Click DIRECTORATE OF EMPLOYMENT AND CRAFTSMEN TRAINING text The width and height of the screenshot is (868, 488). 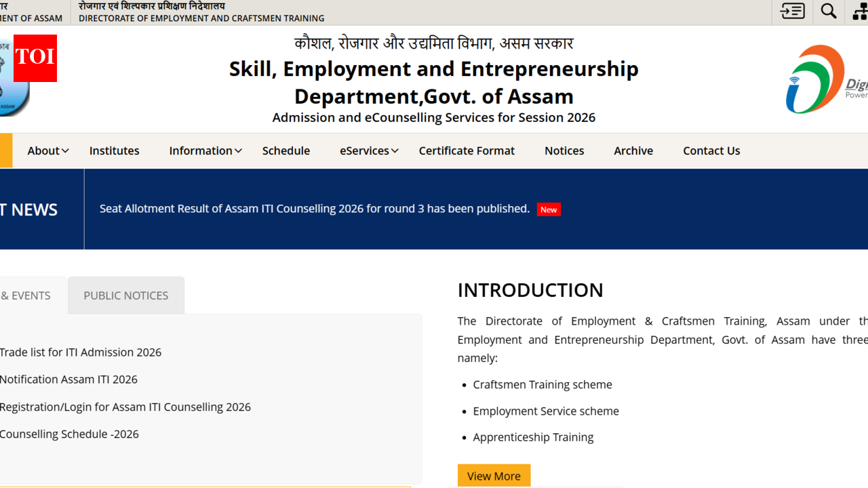coord(201,18)
